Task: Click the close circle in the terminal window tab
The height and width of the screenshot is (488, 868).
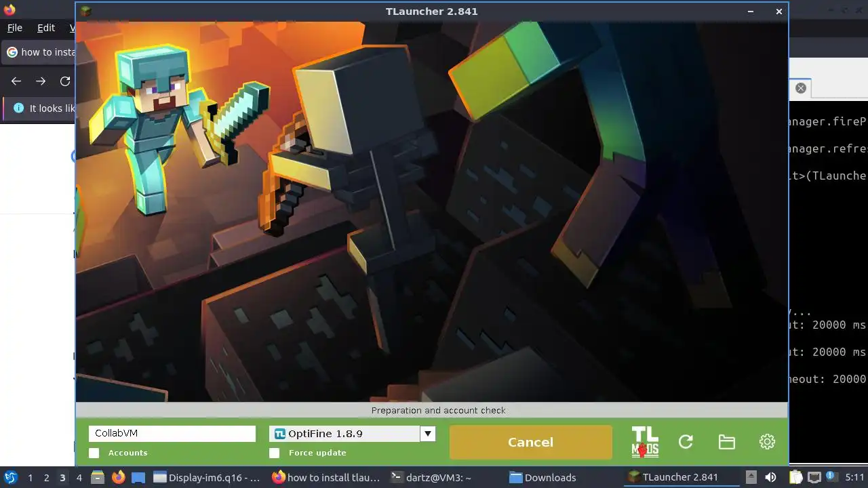Action: tap(801, 88)
